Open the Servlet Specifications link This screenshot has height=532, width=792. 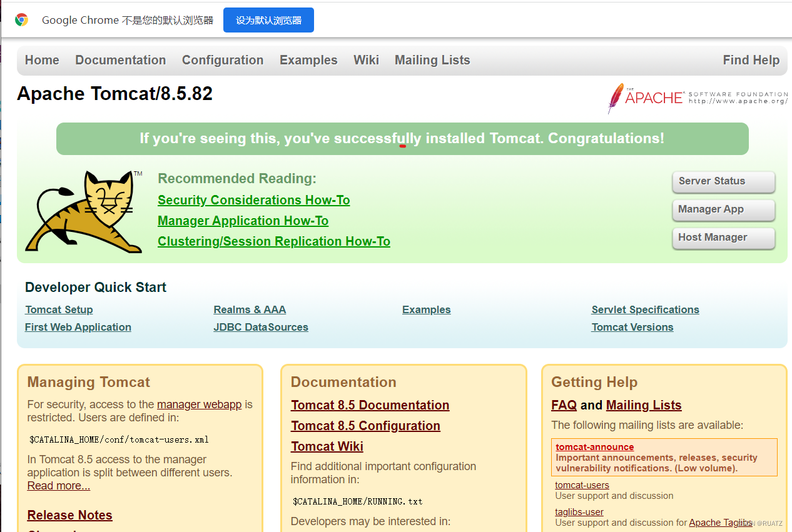646,309
